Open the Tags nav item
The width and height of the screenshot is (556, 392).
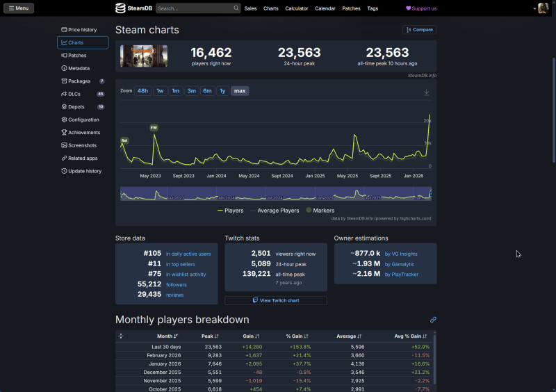[x=373, y=8]
